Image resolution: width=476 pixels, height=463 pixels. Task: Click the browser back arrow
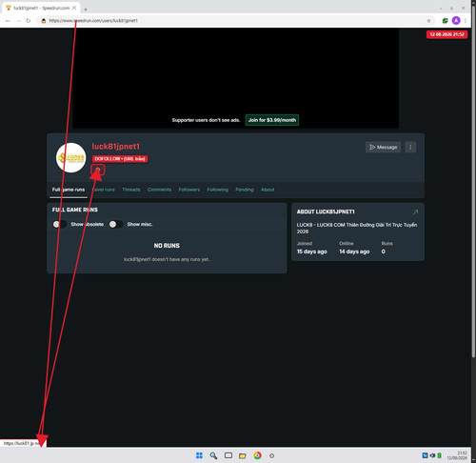click(8, 21)
